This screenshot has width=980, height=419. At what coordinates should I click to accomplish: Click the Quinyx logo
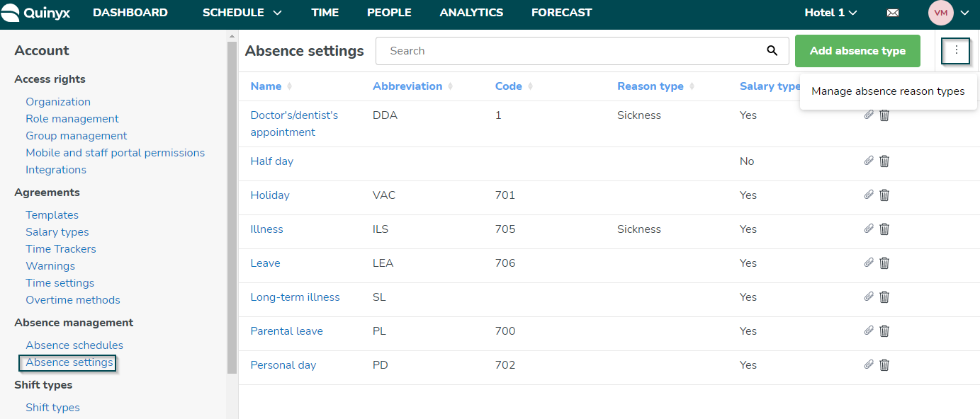[36, 13]
